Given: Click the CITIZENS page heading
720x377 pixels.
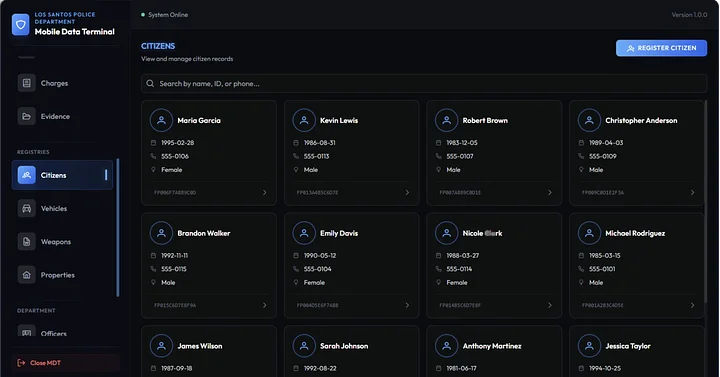Looking at the screenshot, I should (158, 46).
